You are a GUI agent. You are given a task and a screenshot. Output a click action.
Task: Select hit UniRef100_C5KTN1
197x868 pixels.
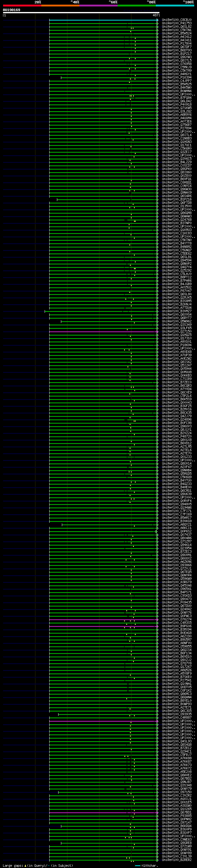(x=177, y=30)
